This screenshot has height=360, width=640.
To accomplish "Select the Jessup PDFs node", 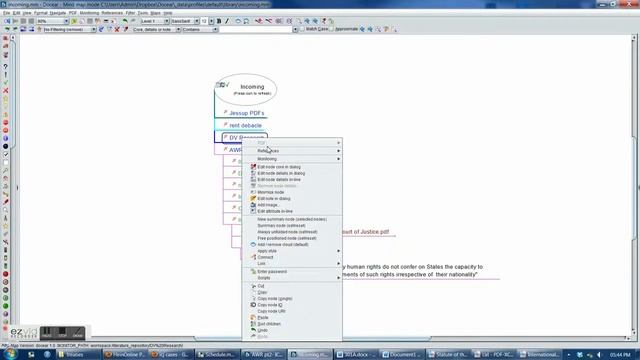I will pos(247,113).
